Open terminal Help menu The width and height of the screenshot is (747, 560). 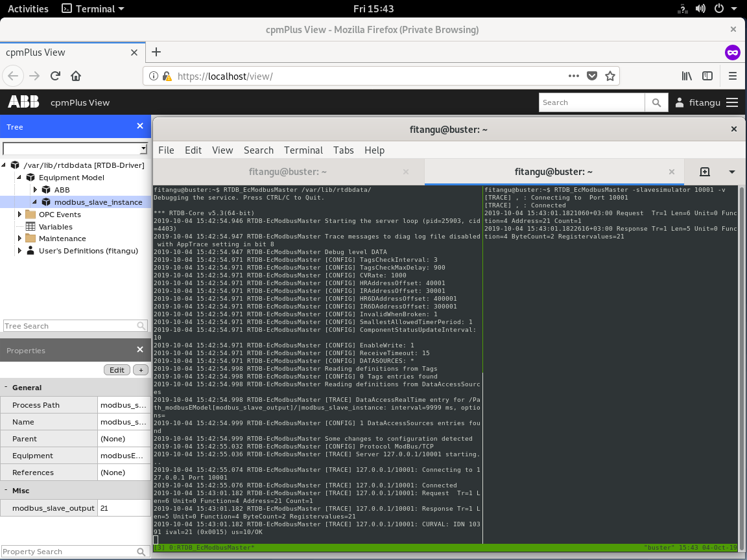click(374, 150)
